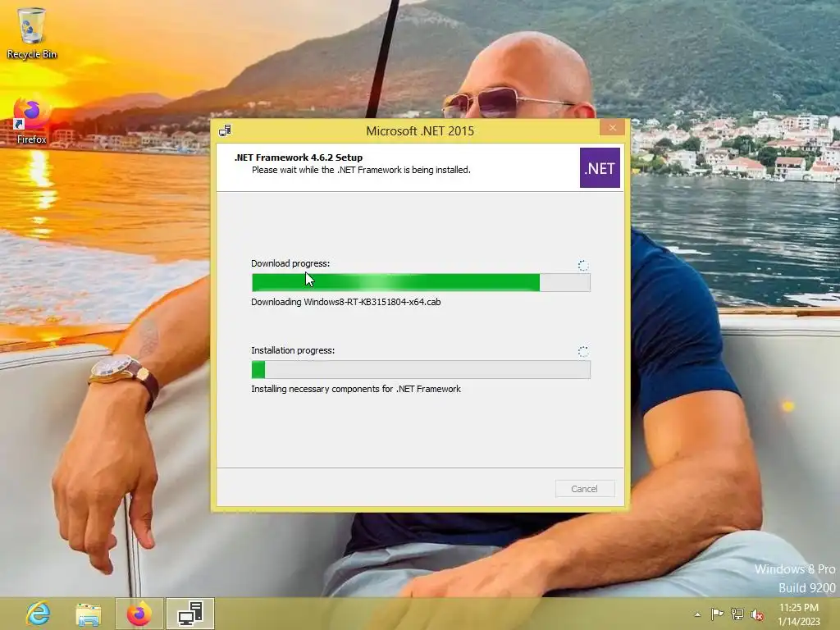Open the Recycle Bin desktop icon

[32, 32]
